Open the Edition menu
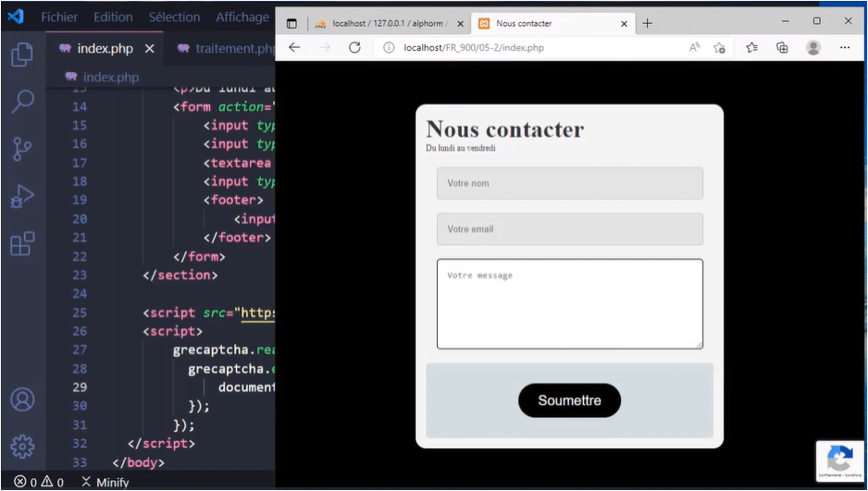Screen dimensions: 868x491 pyautogui.click(x=113, y=18)
